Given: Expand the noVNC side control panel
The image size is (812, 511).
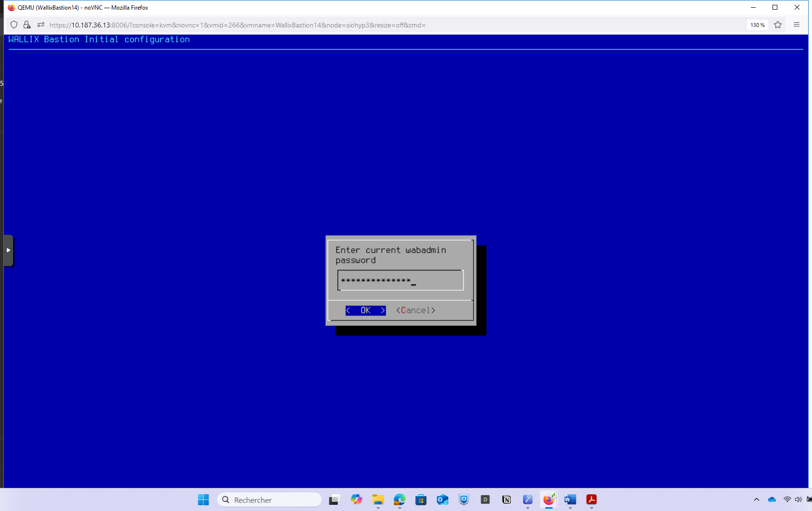Looking at the screenshot, I should [8, 250].
